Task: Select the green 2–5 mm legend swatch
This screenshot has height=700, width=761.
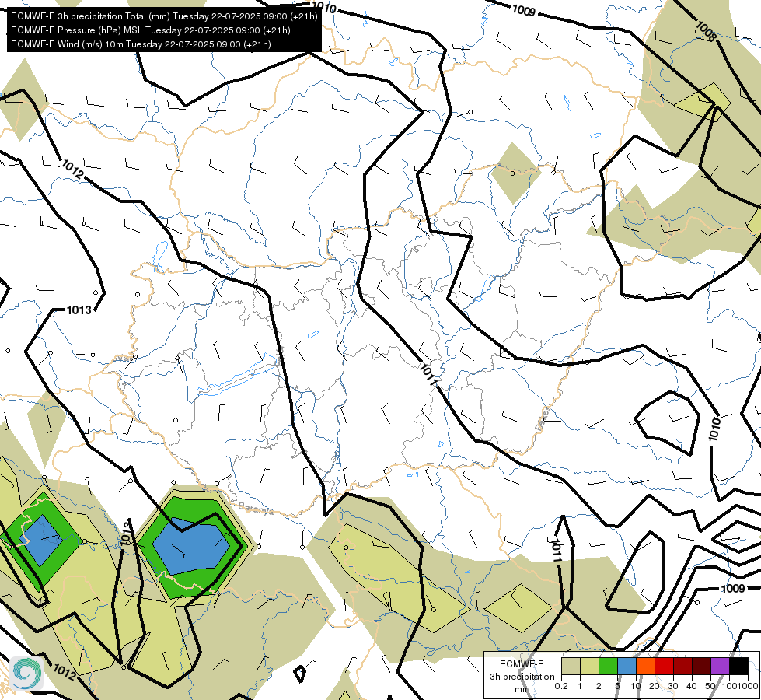Action: tap(608, 666)
